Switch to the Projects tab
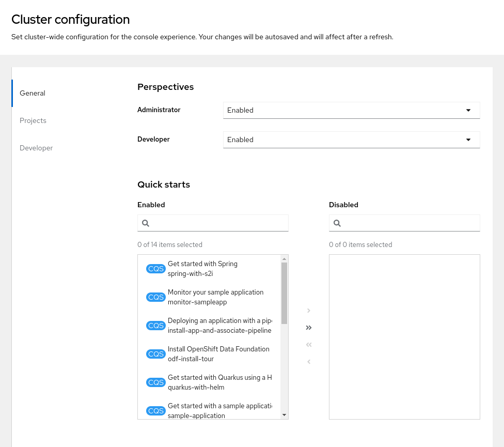Screen dimensions: 504x447 pyautogui.click(x=33, y=120)
